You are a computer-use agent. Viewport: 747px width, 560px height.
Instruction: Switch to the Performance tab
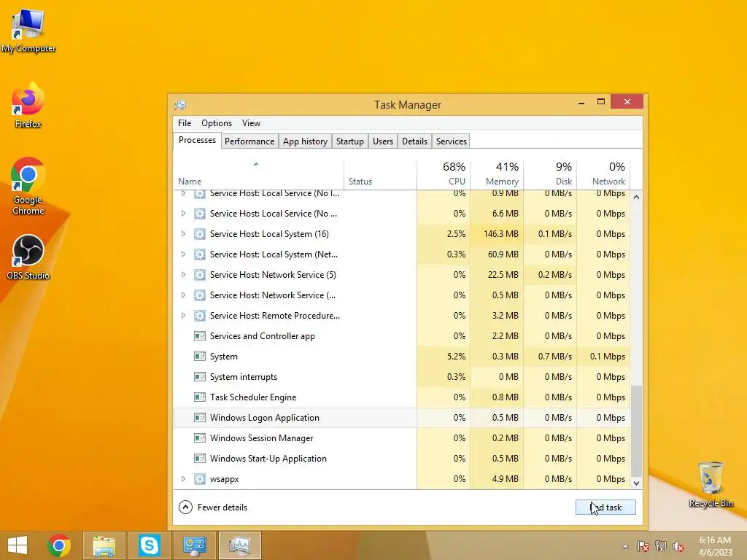click(249, 141)
